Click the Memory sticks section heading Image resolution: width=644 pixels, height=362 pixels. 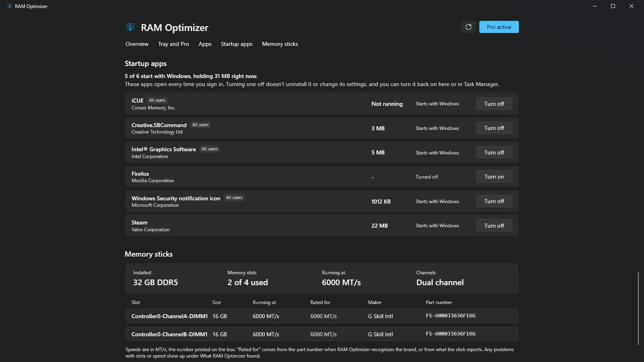[x=149, y=254]
